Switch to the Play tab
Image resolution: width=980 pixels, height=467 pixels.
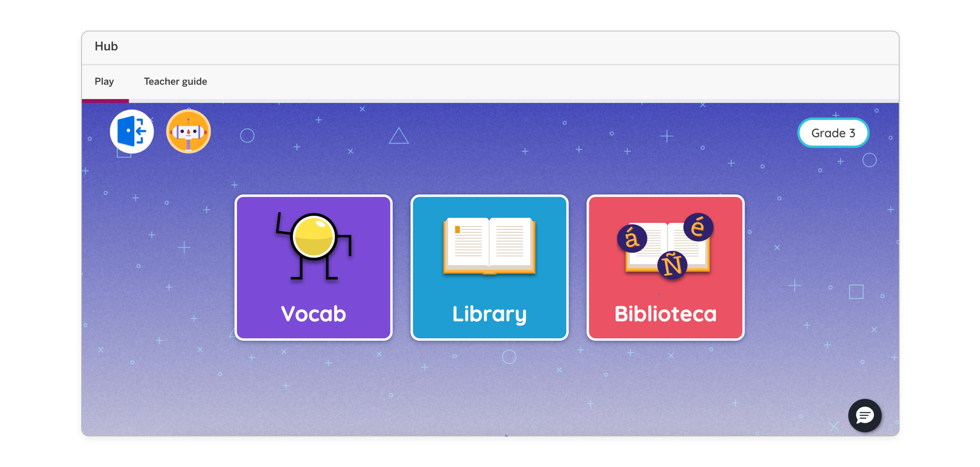(104, 82)
